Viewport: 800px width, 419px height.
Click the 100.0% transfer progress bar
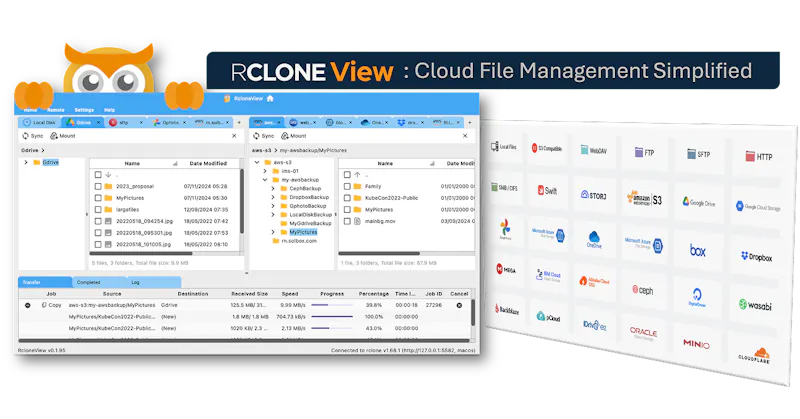(332, 317)
